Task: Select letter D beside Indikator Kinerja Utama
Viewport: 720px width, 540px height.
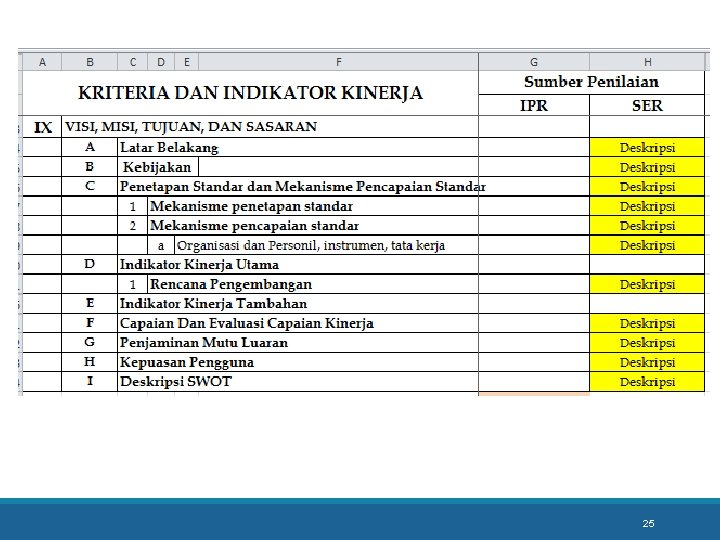Action: (90, 264)
